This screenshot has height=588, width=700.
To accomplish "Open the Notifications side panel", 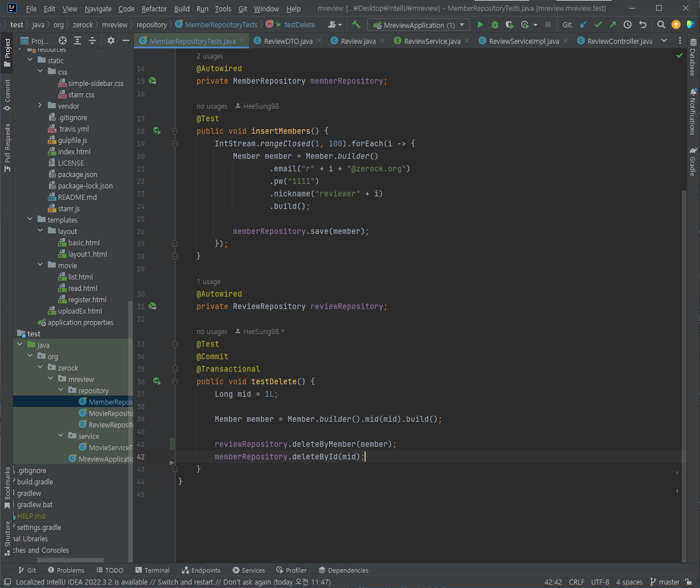I will coord(693,111).
